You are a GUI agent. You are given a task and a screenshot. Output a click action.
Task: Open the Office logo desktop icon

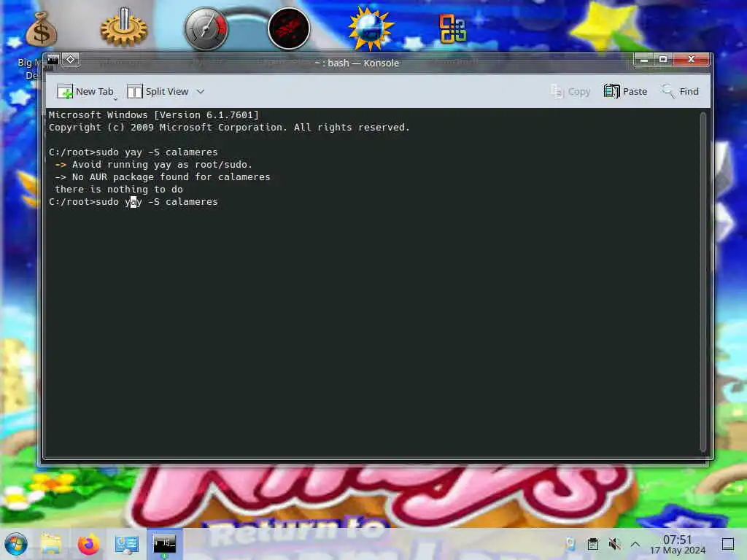(x=452, y=28)
